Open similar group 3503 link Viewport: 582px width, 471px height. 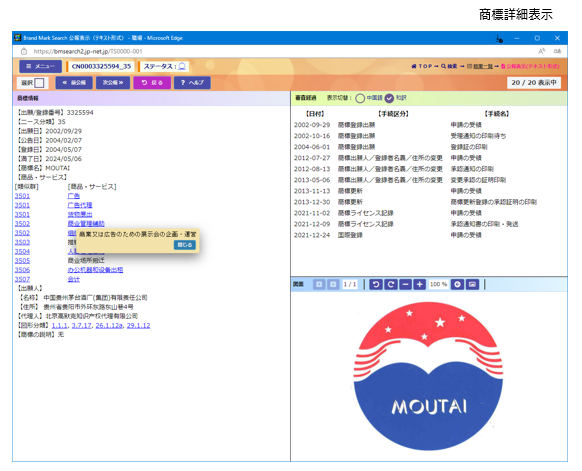pos(22,242)
